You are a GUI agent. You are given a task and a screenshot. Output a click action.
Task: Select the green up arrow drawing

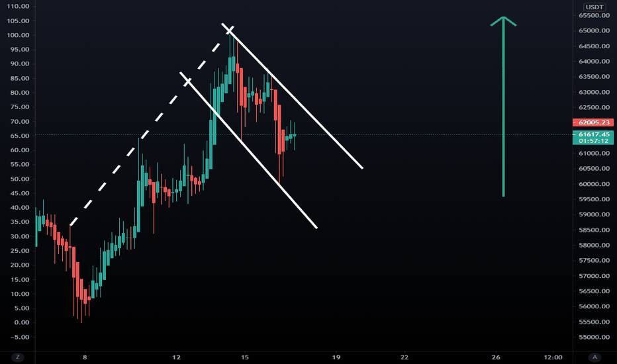503,107
